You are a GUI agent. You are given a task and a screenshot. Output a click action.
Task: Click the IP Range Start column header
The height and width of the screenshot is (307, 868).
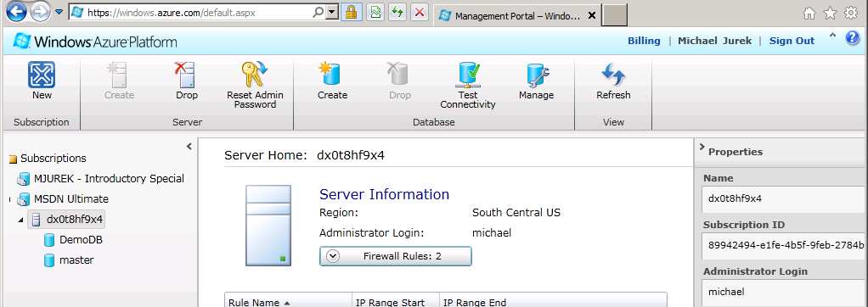396,302
